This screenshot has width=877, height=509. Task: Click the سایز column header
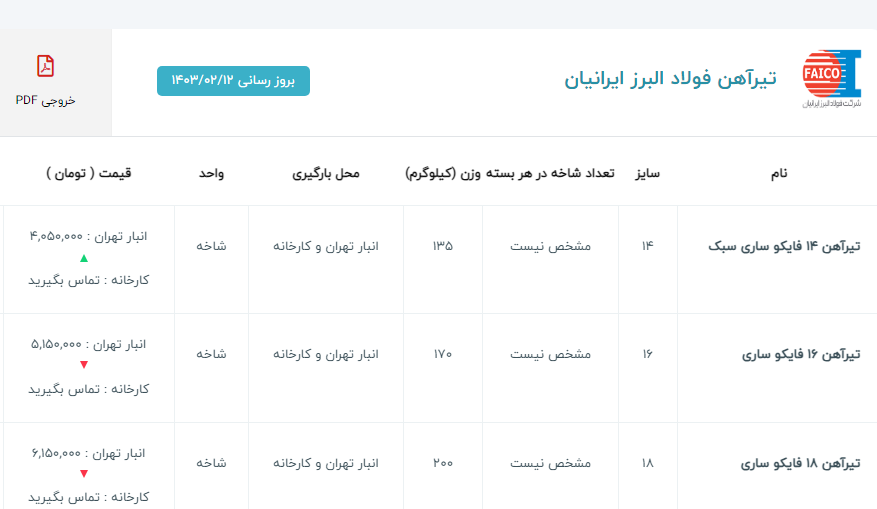(646, 173)
